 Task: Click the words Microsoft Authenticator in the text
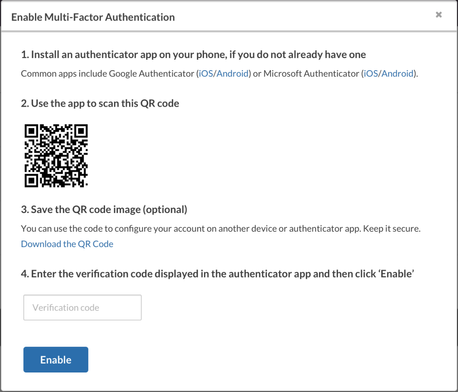click(311, 73)
